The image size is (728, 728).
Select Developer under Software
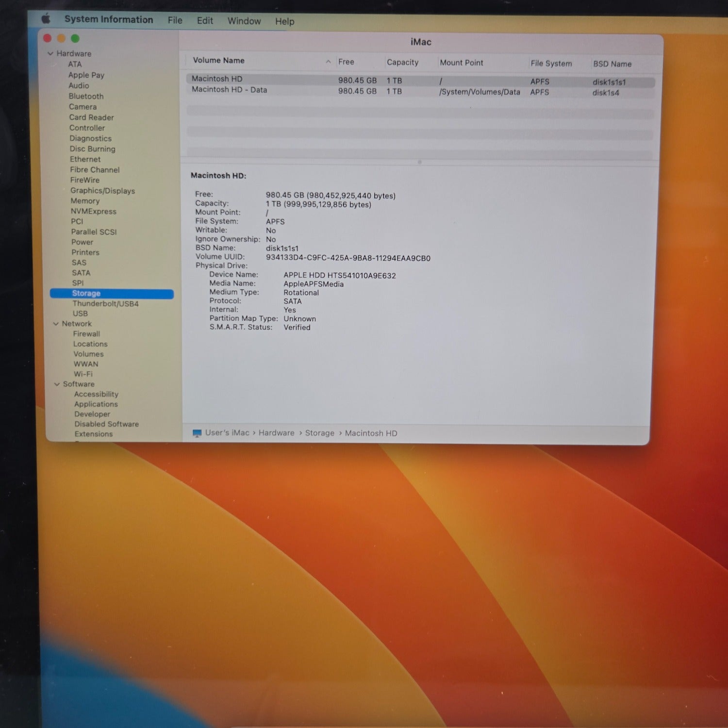tap(92, 414)
